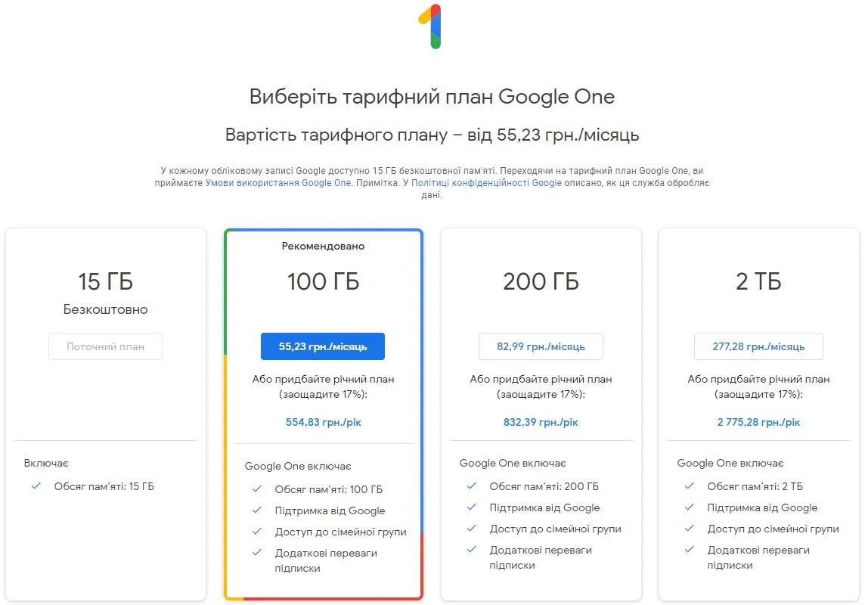Viewport: 868px width, 605px height.
Task: Select the 55,23 грн./місяць plan button
Action: 323,346
